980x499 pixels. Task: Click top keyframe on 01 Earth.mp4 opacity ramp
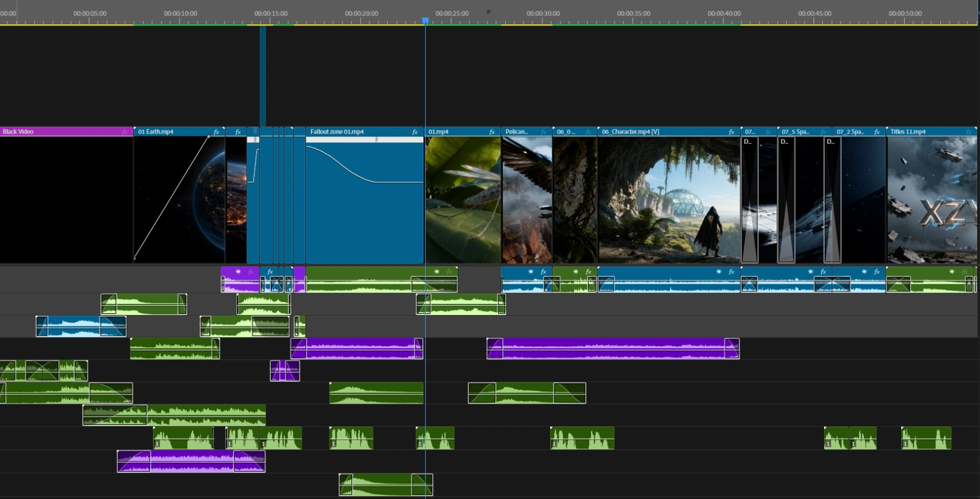click(209, 136)
